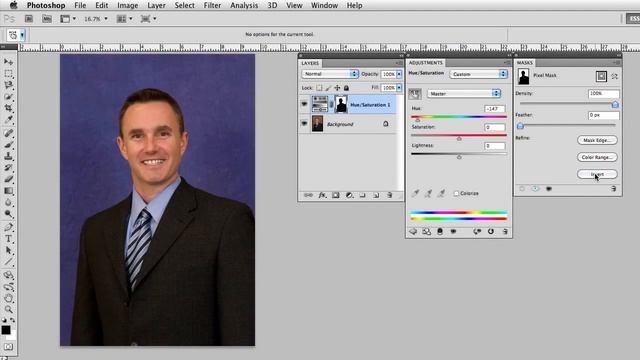Open the Normal blend mode dropdown
Image resolution: width=640 pixels, height=360 pixels.
(x=330, y=74)
